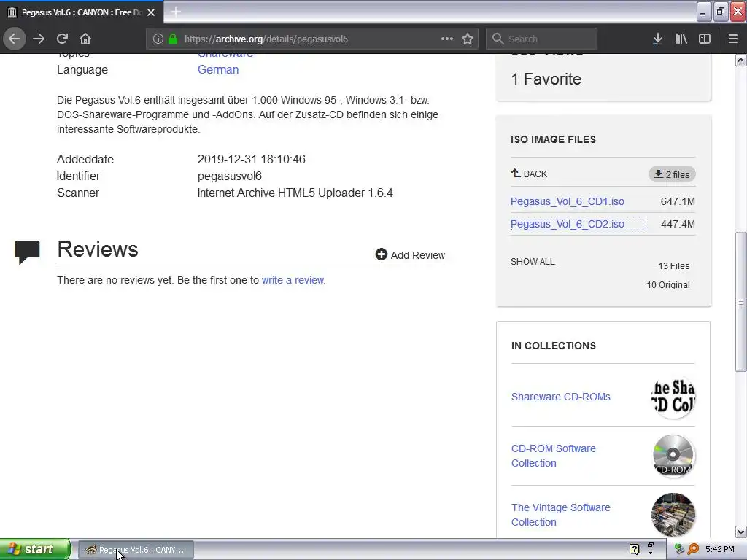The image size is (747, 560).
Task: Click the Reviews speech bubble icon
Action: [27, 252]
